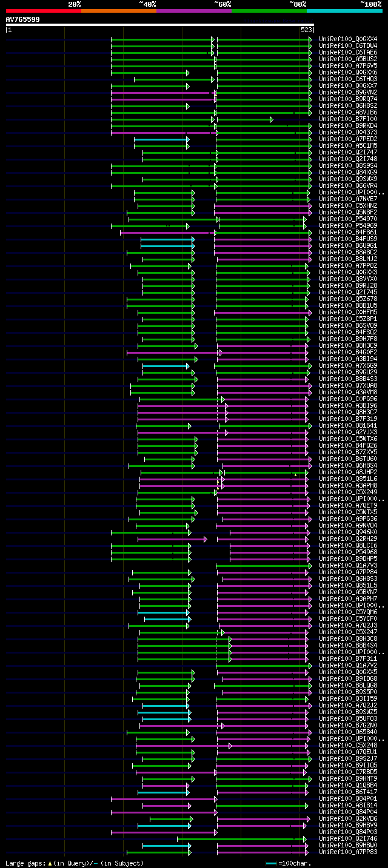
Task: Click UniRef100_Q7XUA8 label
Action: pyautogui.click(x=348, y=385)
